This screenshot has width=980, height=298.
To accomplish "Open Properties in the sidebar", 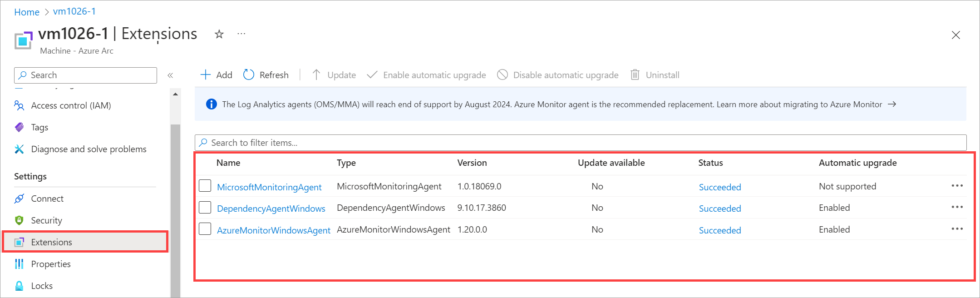I will [50, 264].
